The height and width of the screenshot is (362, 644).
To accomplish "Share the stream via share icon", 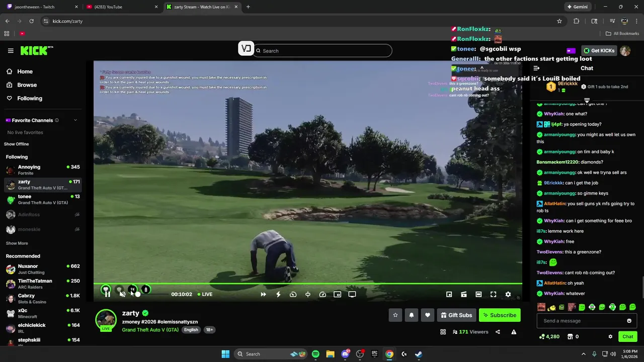I will click(498, 332).
